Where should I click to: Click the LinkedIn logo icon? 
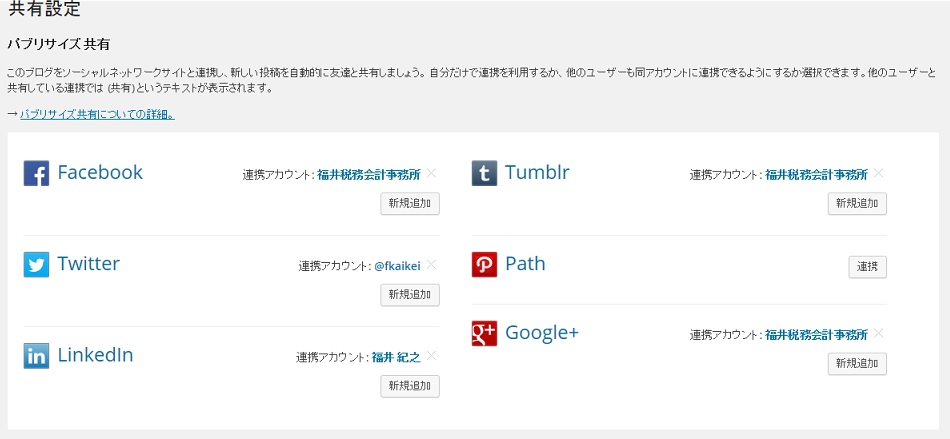[x=36, y=356]
